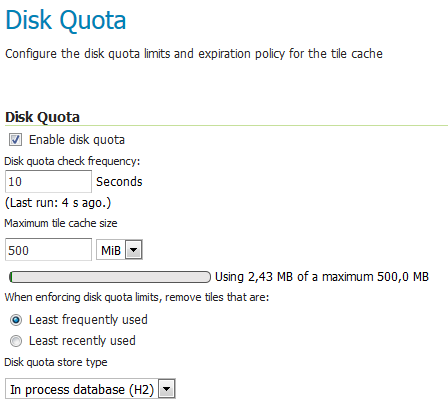Click the arrow on the store type combo
Image resolution: width=448 pixels, height=409 pixels.
coord(167,389)
